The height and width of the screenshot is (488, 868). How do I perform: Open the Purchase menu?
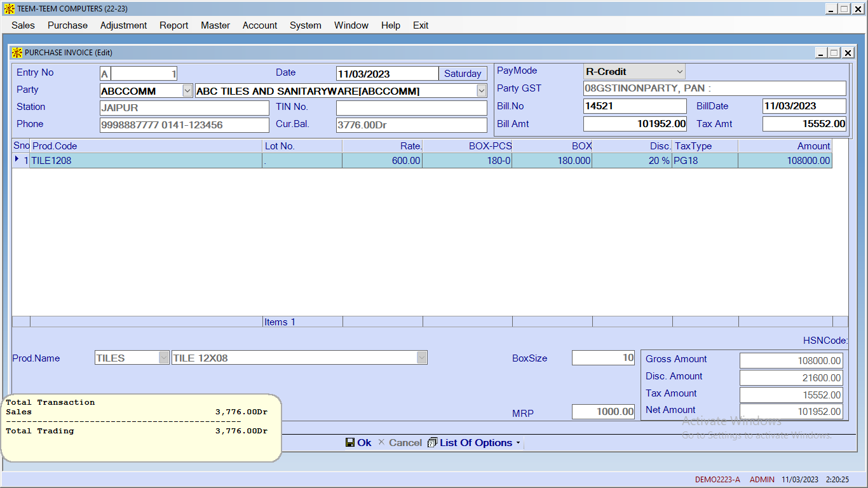click(x=67, y=25)
